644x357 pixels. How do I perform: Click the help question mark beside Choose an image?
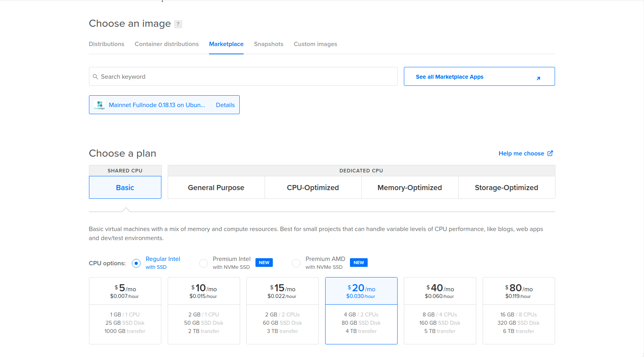click(x=178, y=24)
